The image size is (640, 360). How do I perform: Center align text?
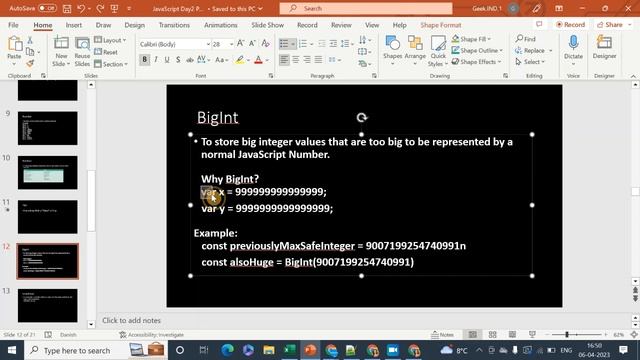296,60
